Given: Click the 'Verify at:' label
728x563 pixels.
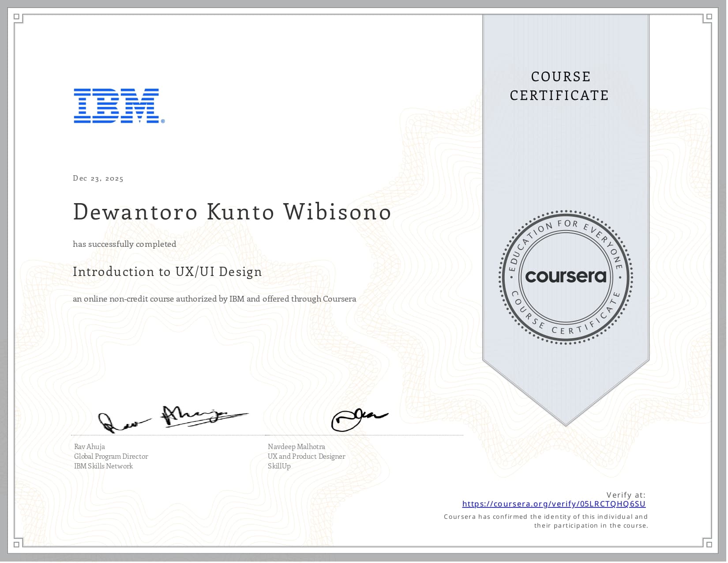Looking at the screenshot, I should pyautogui.click(x=626, y=495).
